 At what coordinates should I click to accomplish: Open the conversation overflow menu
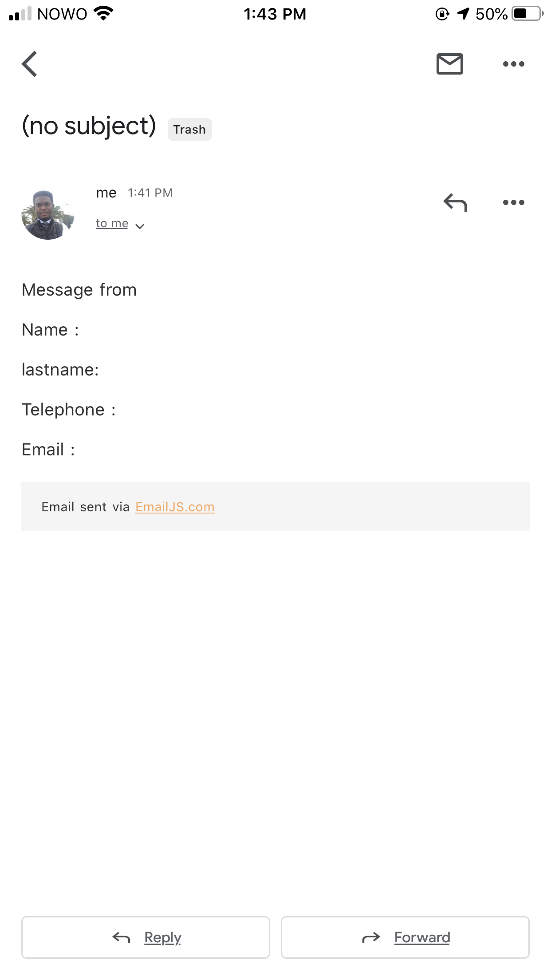coord(513,63)
